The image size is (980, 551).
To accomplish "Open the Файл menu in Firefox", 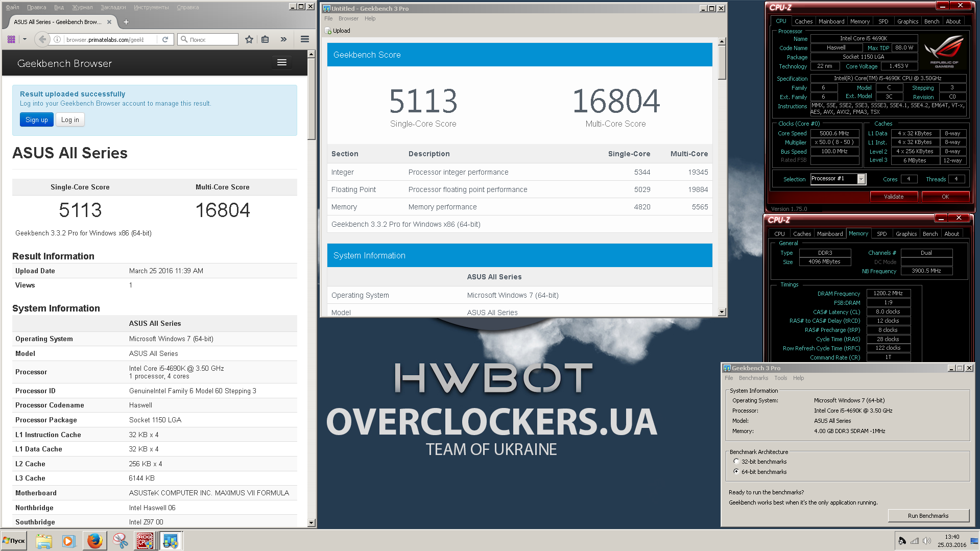I will point(12,7).
